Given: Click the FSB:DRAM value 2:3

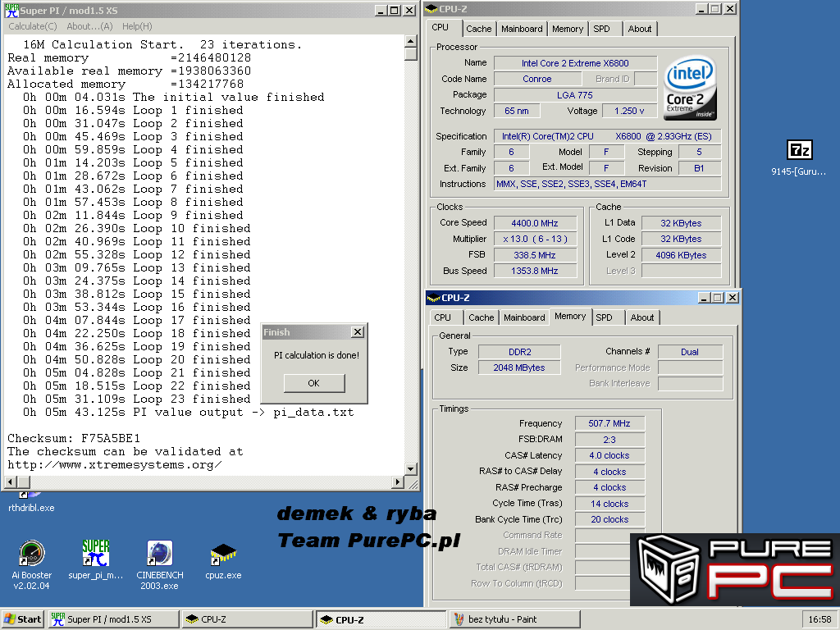Looking at the screenshot, I should coord(609,440).
